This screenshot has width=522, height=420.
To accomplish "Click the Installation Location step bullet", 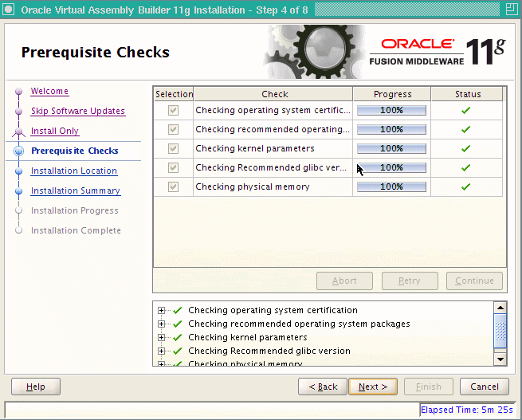I will click(x=18, y=171).
